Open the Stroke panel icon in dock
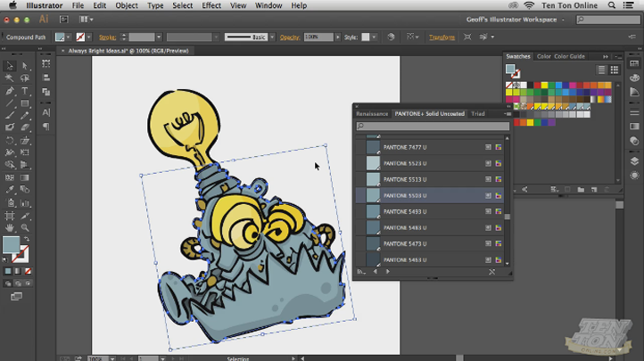644x361 pixels. pos(634,113)
